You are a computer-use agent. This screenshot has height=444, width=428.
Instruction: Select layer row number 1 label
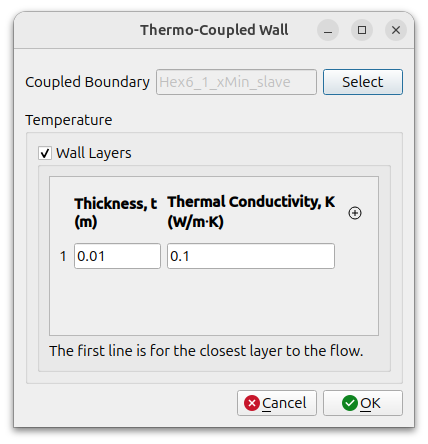tap(63, 256)
